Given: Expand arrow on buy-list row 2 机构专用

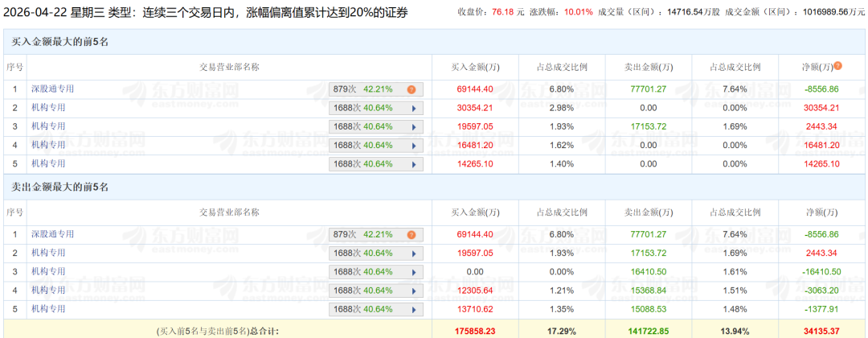Looking at the screenshot, I should [x=414, y=108].
